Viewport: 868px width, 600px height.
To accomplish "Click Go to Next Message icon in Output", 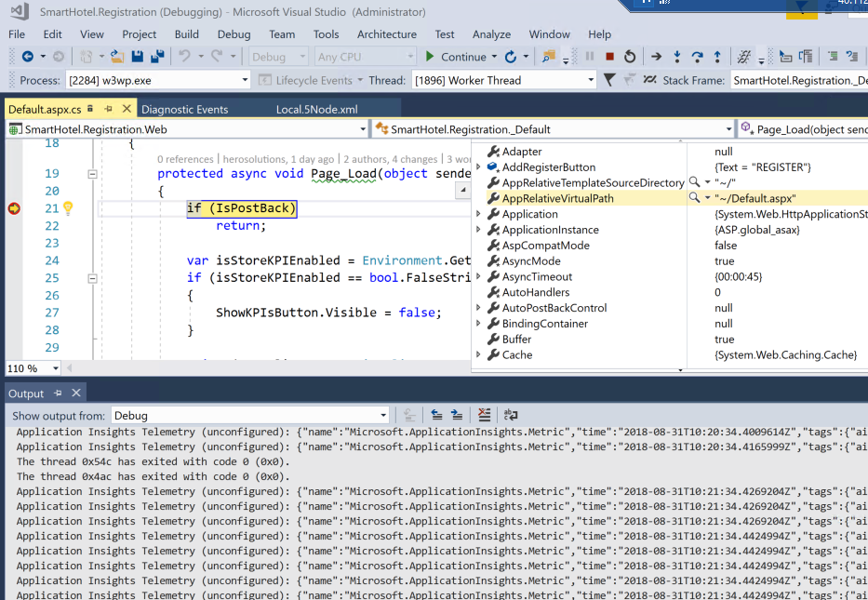I will [457, 415].
